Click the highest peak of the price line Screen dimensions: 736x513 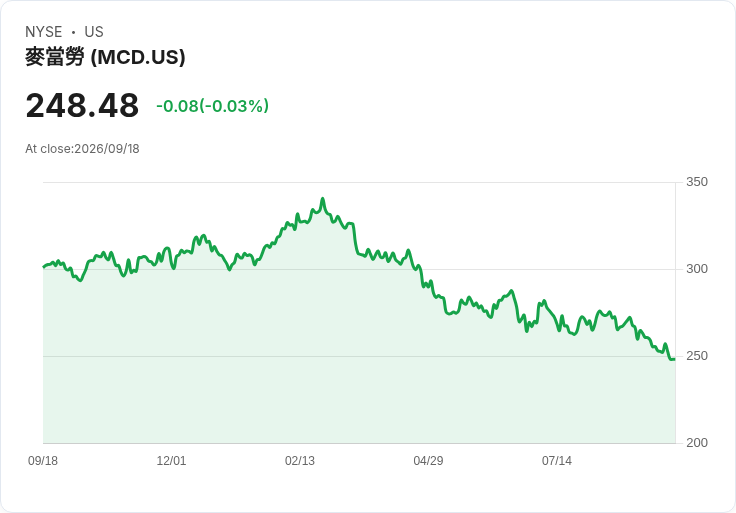(322, 199)
